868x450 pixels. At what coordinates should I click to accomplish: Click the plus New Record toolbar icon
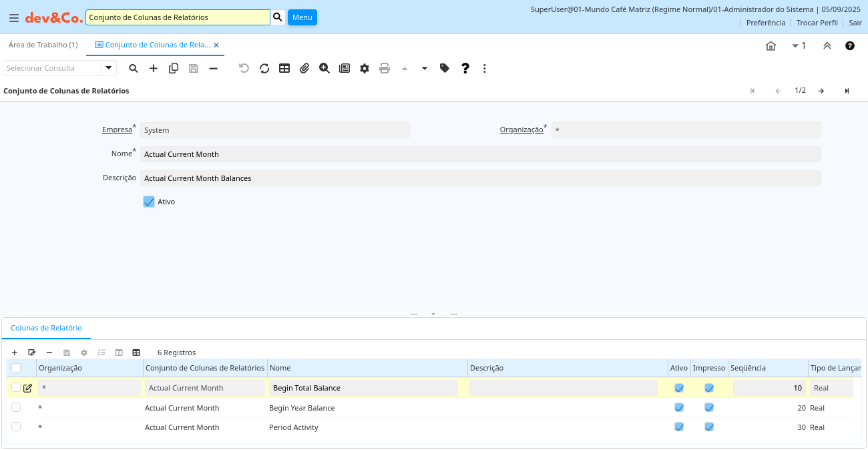coord(154,68)
